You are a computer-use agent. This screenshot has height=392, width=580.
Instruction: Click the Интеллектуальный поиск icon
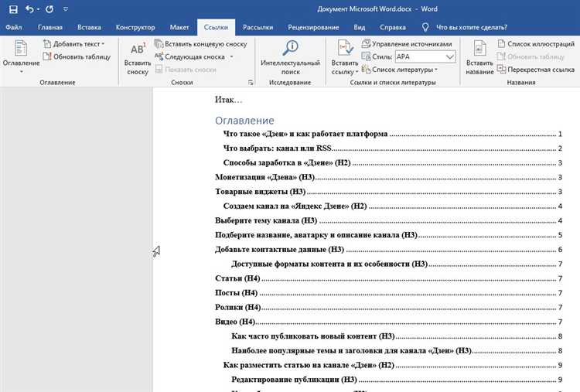click(290, 48)
